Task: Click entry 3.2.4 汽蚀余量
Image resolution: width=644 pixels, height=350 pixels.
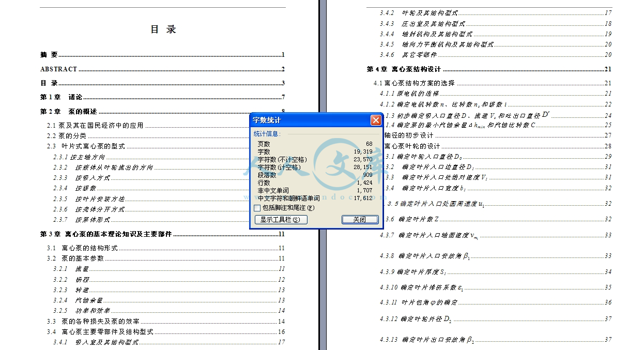Action: (169, 300)
